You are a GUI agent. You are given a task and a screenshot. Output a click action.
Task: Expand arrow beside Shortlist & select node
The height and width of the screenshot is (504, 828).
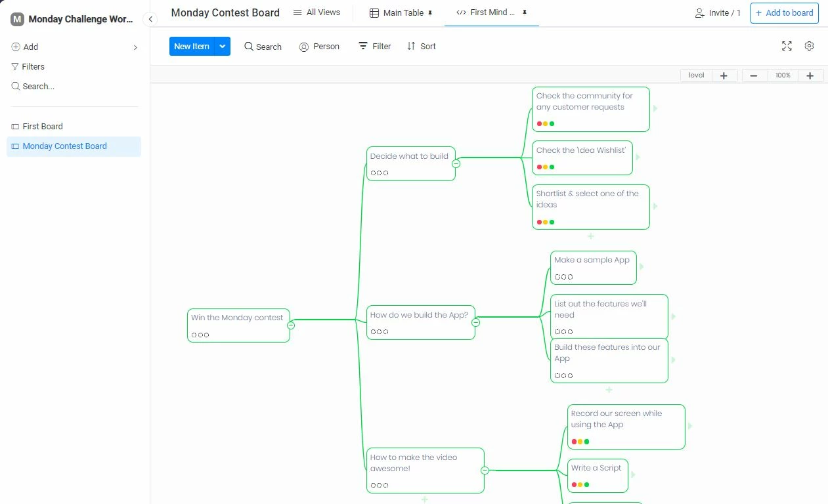(655, 206)
